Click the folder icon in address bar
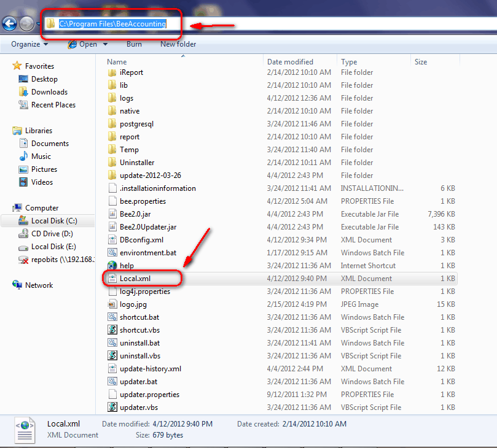The width and height of the screenshot is (497, 448). 51,23
